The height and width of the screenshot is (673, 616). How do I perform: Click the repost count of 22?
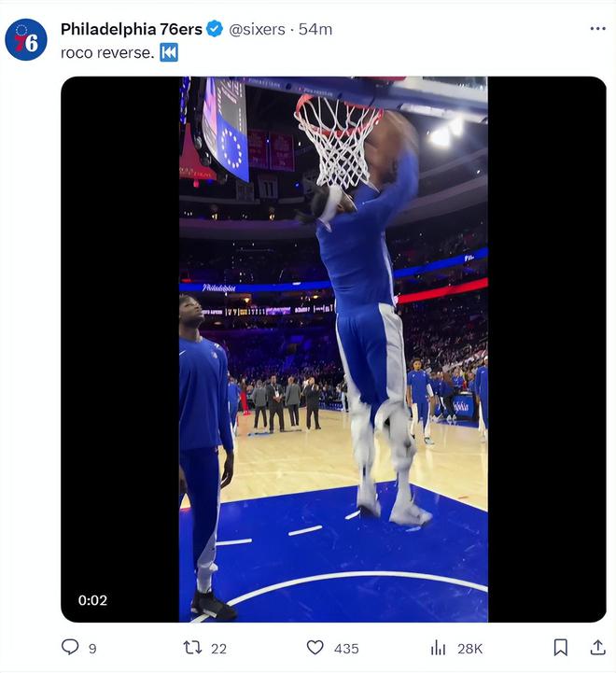pos(218,648)
